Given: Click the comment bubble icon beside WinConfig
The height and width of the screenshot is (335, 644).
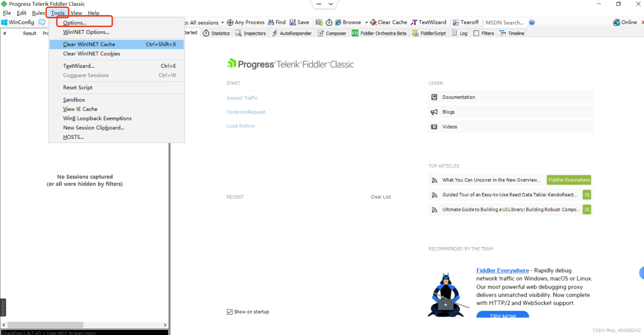Looking at the screenshot, I should [42, 22].
